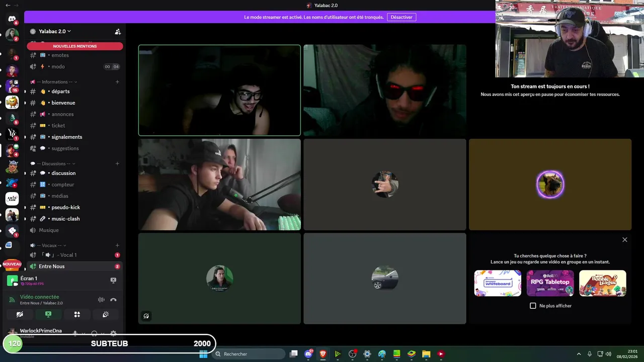Open user settings gear icon
644x362 pixels.
pyautogui.click(x=113, y=333)
